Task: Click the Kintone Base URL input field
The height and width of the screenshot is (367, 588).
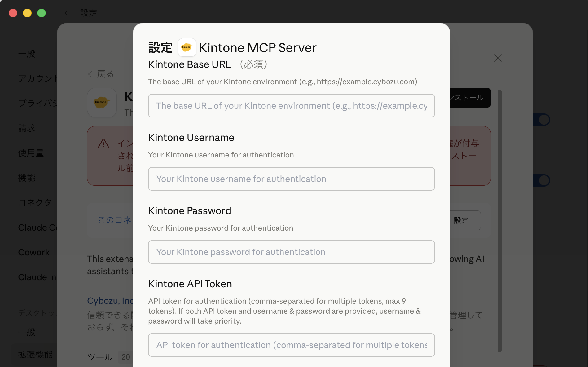Action: tap(291, 106)
